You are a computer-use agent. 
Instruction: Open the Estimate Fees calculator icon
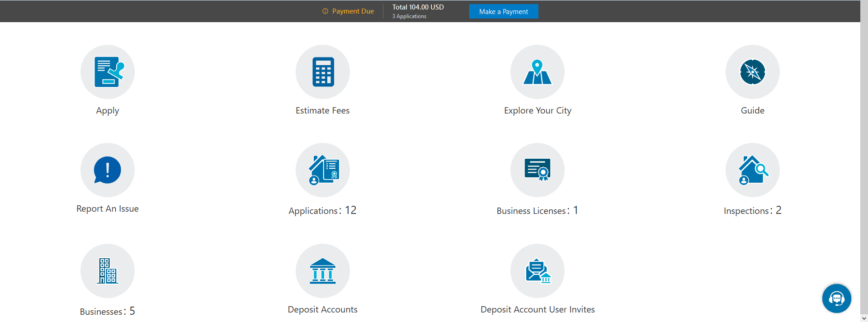(323, 72)
